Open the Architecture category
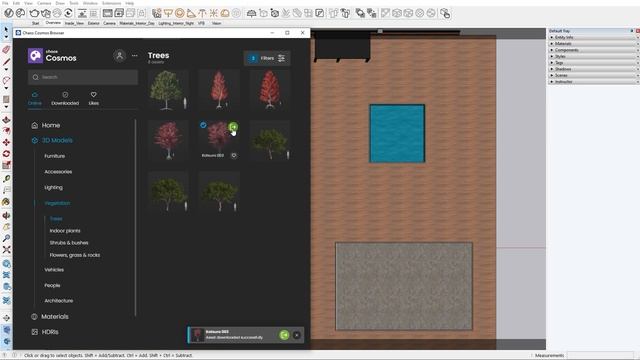The width and height of the screenshot is (640, 360). pyautogui.click(x=59, y=301)
